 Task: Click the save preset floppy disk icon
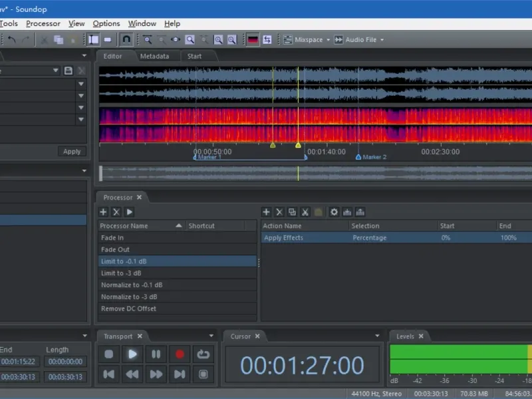[68, 70]
